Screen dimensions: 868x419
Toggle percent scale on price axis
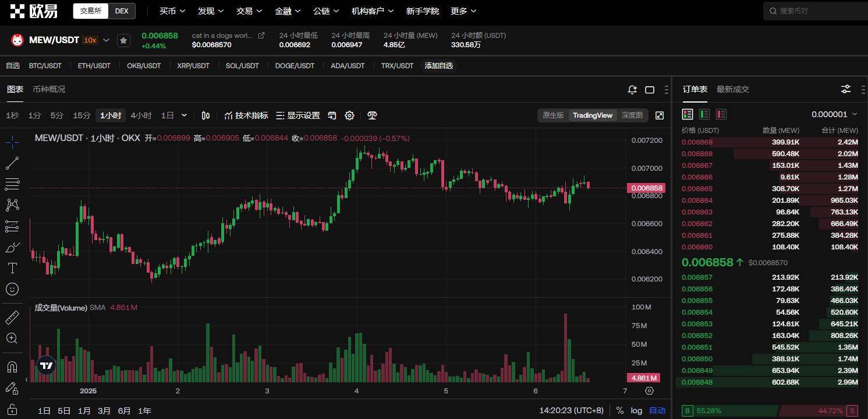click(x=619, y=410)
